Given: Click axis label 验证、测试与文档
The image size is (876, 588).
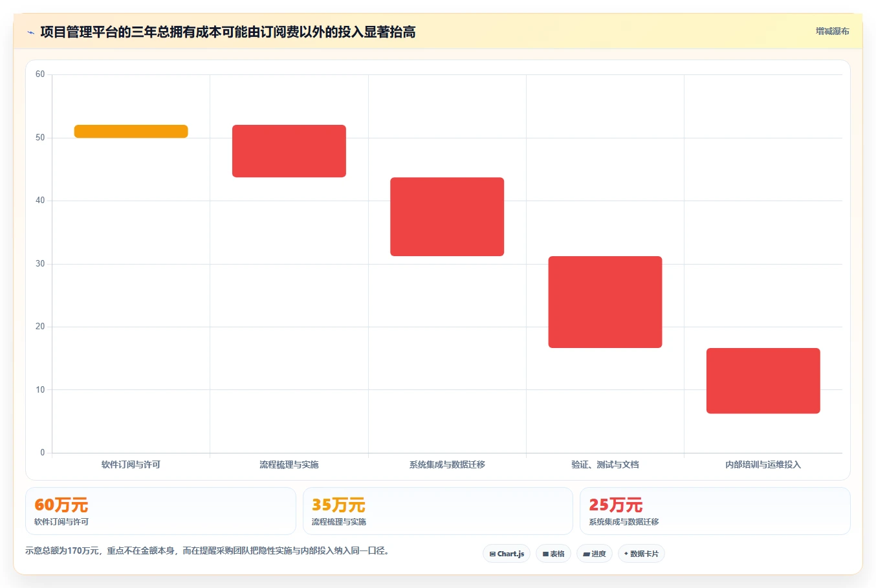Looking at the screenshot, I should (x=605, y=464).
